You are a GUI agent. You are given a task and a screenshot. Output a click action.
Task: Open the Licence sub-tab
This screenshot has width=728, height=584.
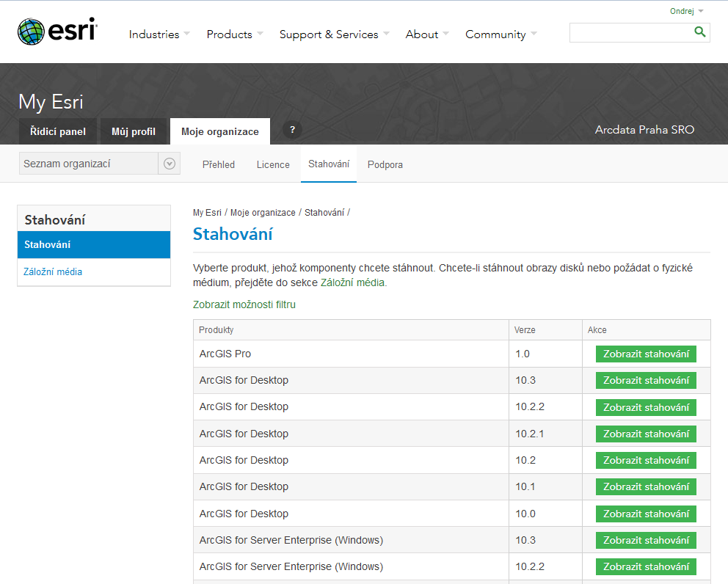coord(273,164)
